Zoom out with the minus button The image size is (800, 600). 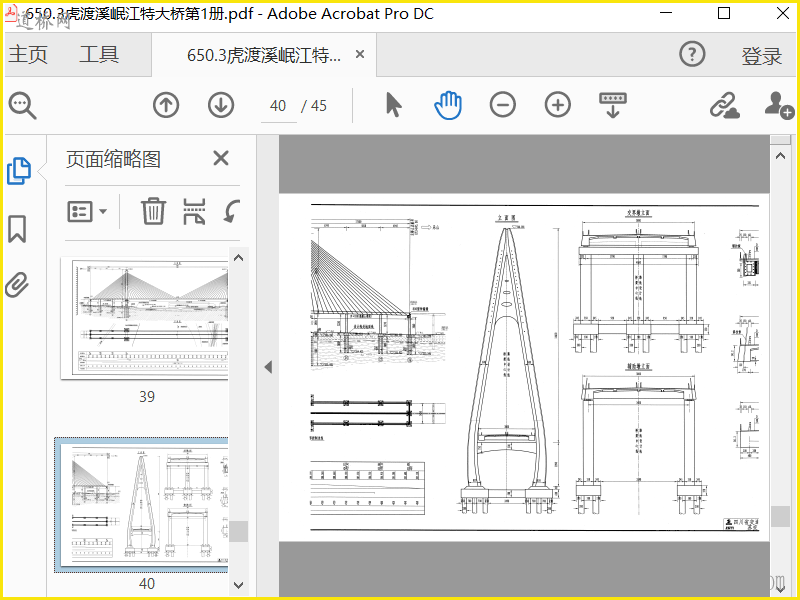click(x=503, y=105)
